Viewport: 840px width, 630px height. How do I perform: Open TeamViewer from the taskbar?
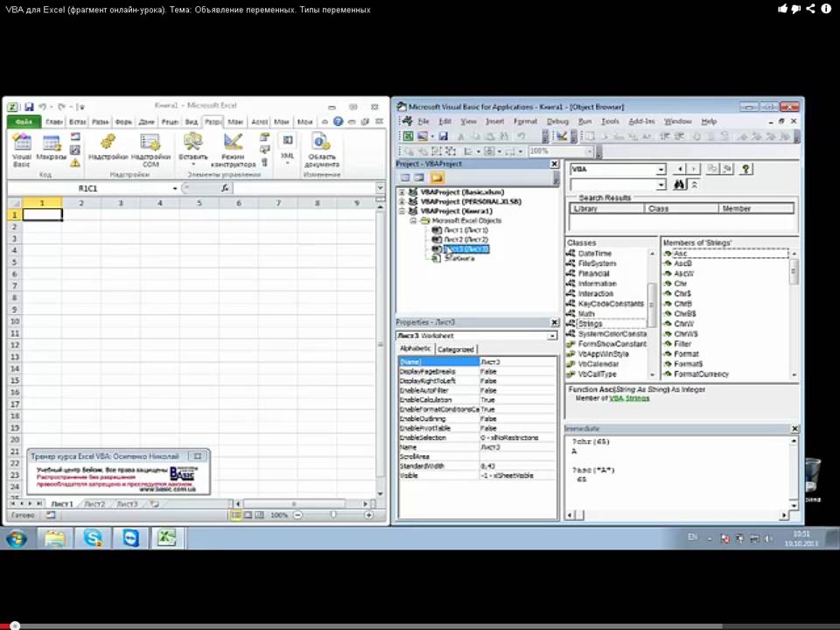pyautogui.click(x=130, y=537)
